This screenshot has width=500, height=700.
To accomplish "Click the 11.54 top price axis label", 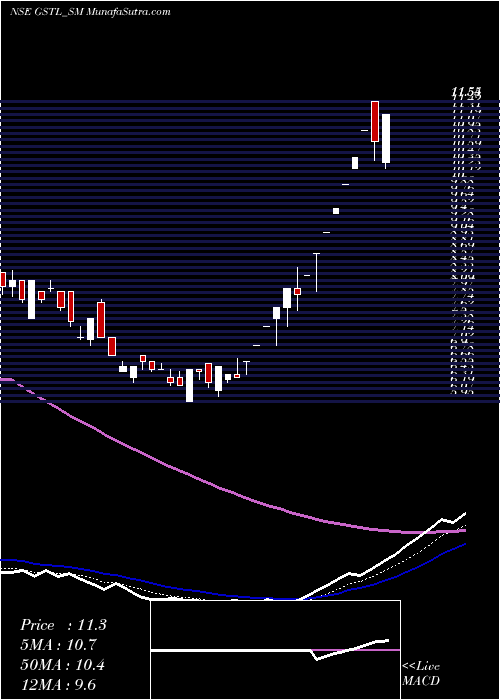I will (x=465, y=92).
